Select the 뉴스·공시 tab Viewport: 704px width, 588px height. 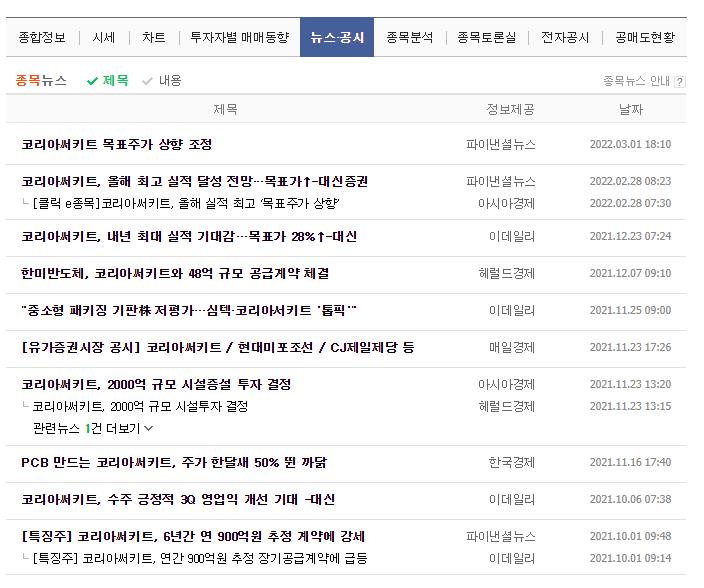click(337, 37)
